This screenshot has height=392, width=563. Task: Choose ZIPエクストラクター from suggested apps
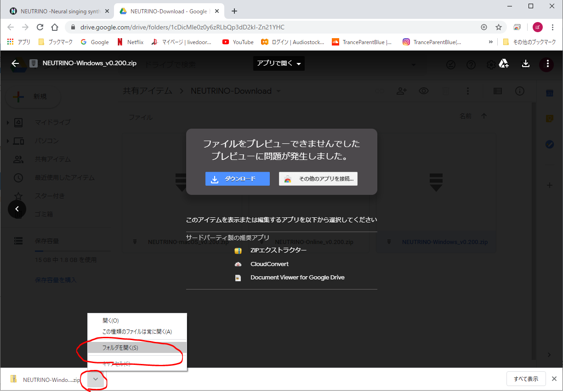[279, 250]
